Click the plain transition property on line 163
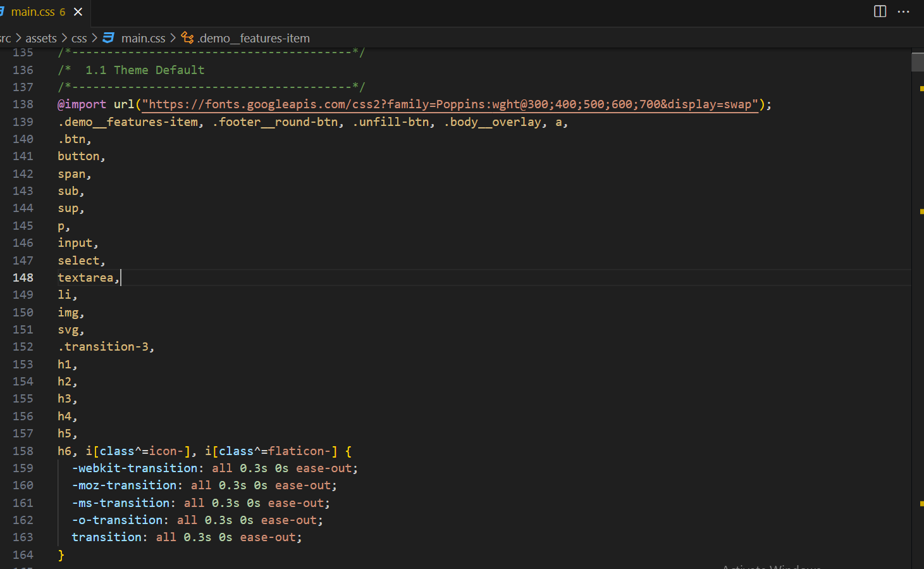This screenshot has width=924, height=569. click(x=106, y=537)
